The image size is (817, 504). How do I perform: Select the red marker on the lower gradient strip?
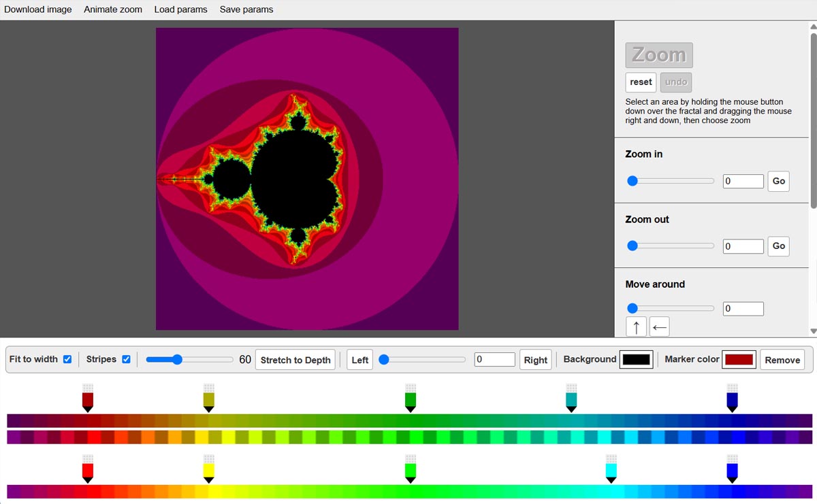coord(87,469)
